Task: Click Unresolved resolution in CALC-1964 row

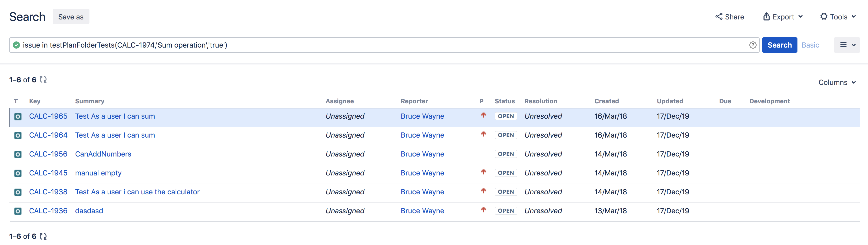Action: [x=543, y=135]
